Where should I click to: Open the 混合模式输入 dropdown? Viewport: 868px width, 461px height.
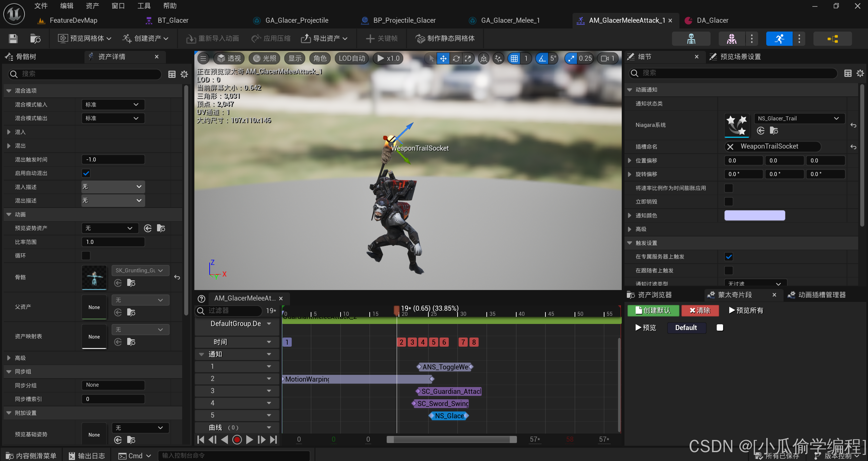[x=113, y=104]
